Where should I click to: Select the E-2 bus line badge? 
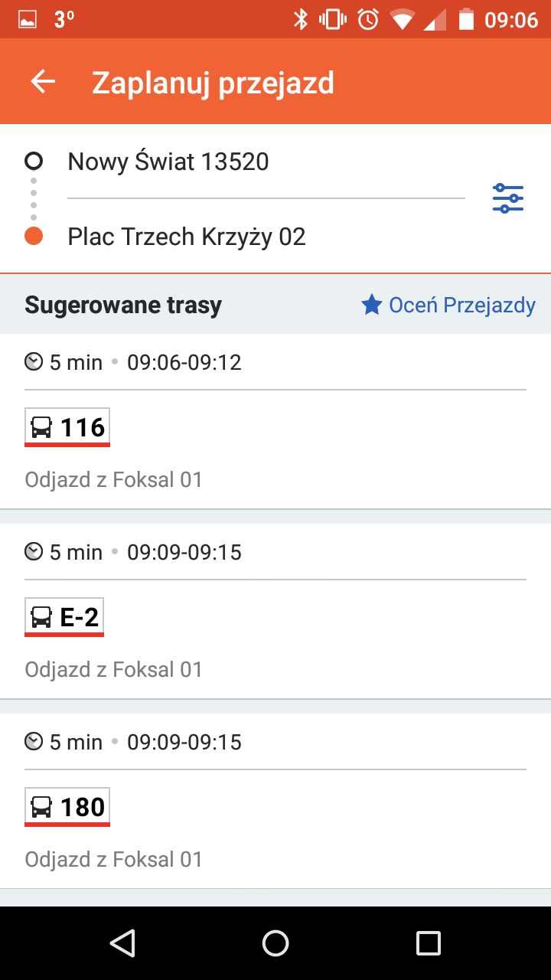(64, 617)
